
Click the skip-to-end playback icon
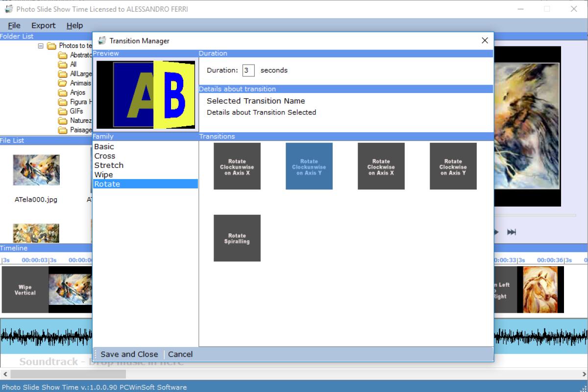[x=511, y=232]
